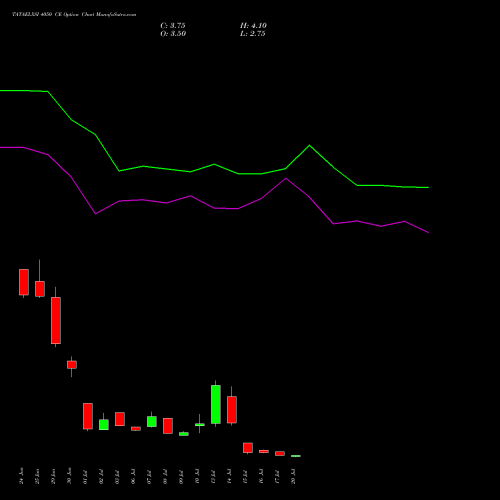Select the 30 Jun date label
This screenshot has height=500, width=500.
click(x=70, y=476)
